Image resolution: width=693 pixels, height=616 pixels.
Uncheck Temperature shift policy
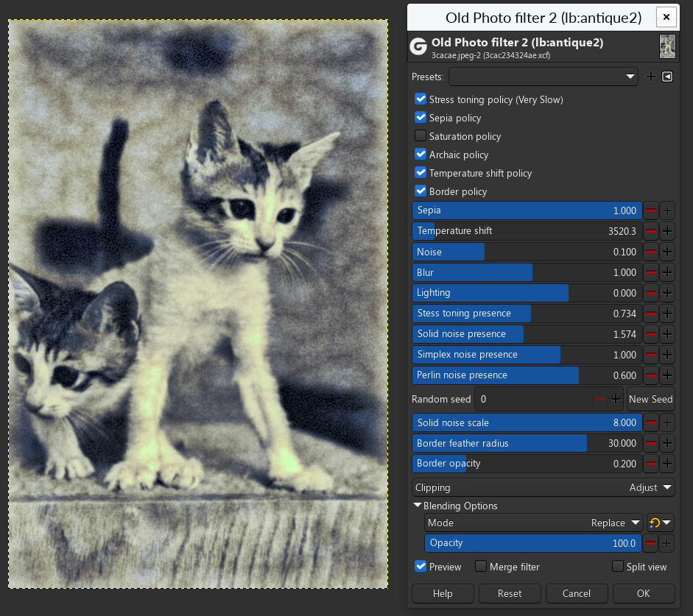(421, 173)
